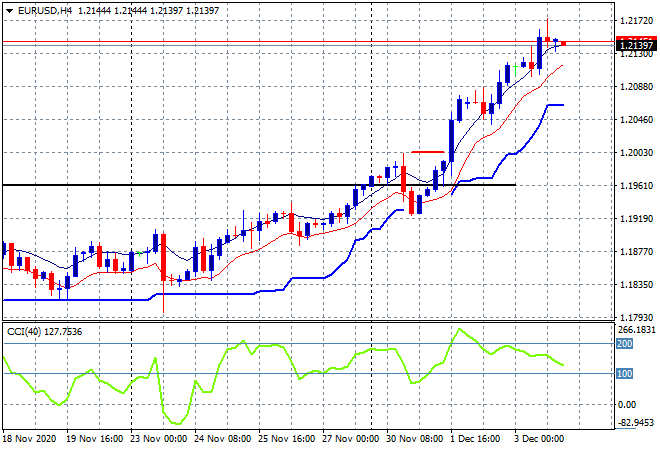Click the 23 Nov 00:00 time label
Screen dimensions: 660x450
tap(159, 439)
